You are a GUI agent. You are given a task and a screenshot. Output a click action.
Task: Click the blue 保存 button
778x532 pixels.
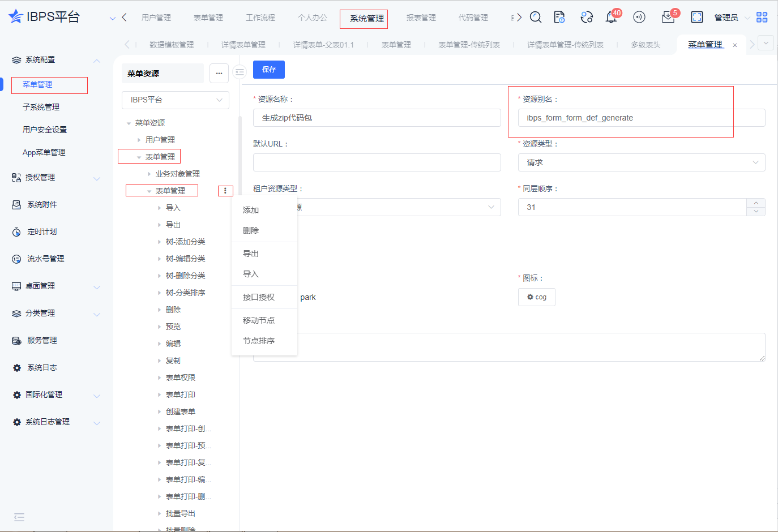(x=268, y=70)
